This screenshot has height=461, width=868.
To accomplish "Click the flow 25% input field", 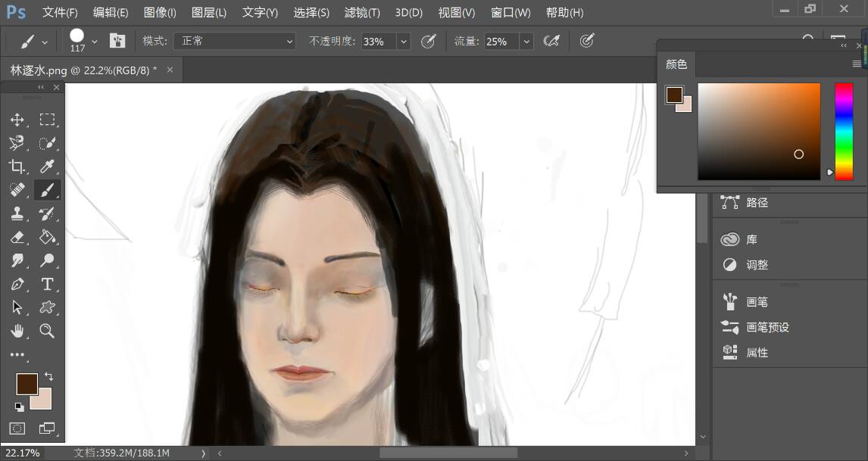I will click(501, 42).
